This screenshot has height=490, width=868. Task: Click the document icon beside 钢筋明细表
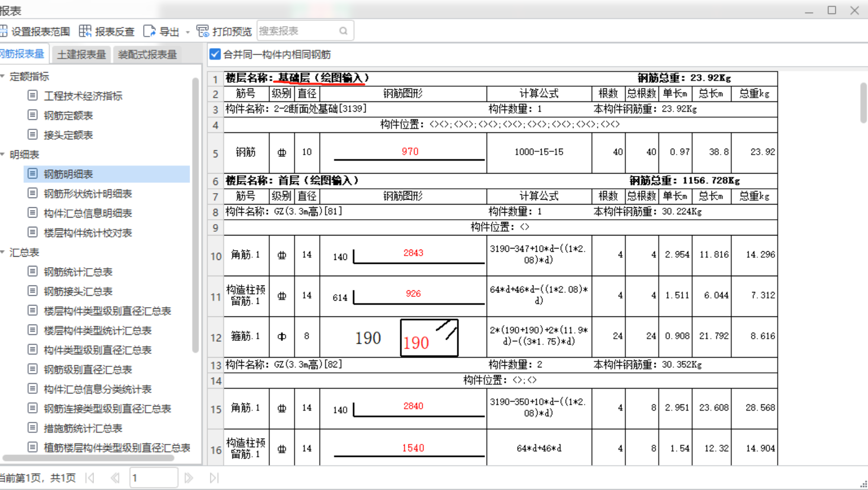33,174
